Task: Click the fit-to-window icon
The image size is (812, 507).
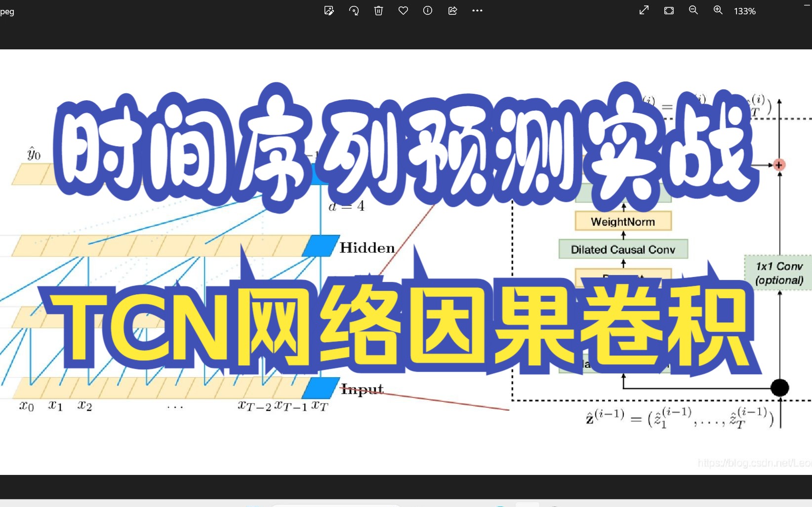Action: tap(669, 10)
